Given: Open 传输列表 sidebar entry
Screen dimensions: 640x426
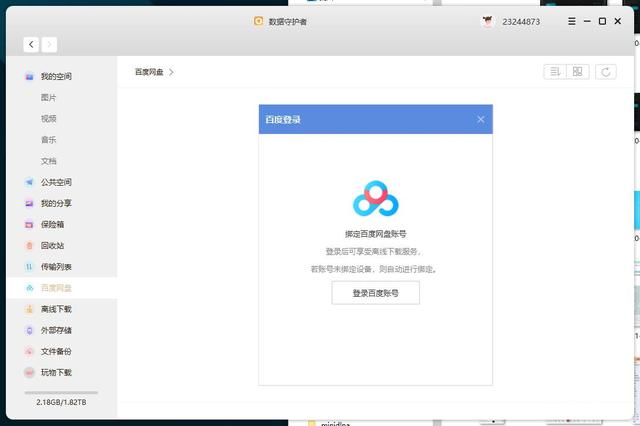Looking at the screenshot, I should 56,267.
